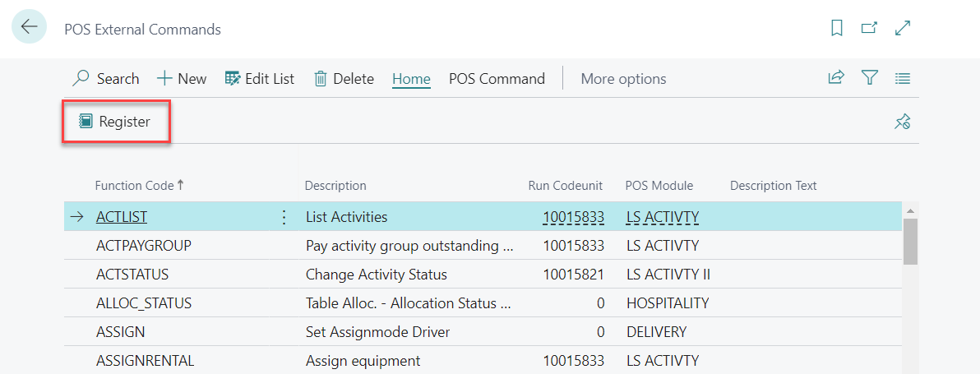Sort by Function Code column header
The height and width of the screenshot is (374, 980).
(135, 186)
